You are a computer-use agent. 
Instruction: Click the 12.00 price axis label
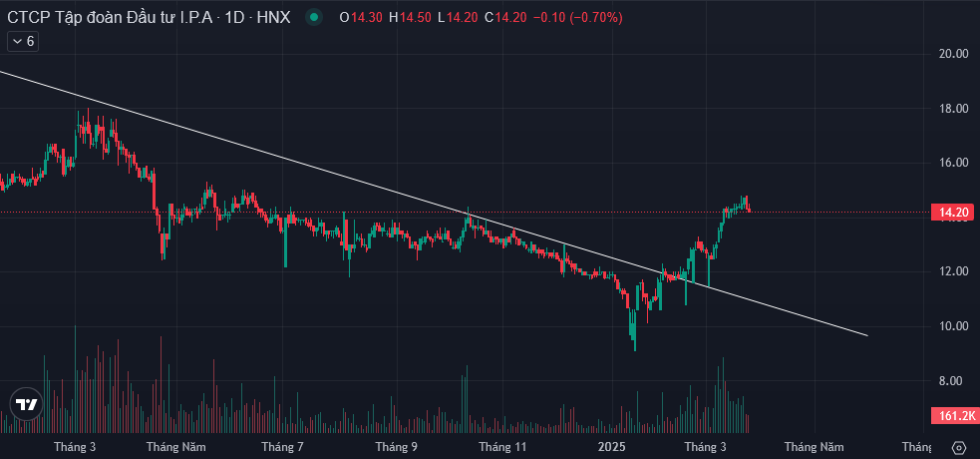[x=953, y=272]
